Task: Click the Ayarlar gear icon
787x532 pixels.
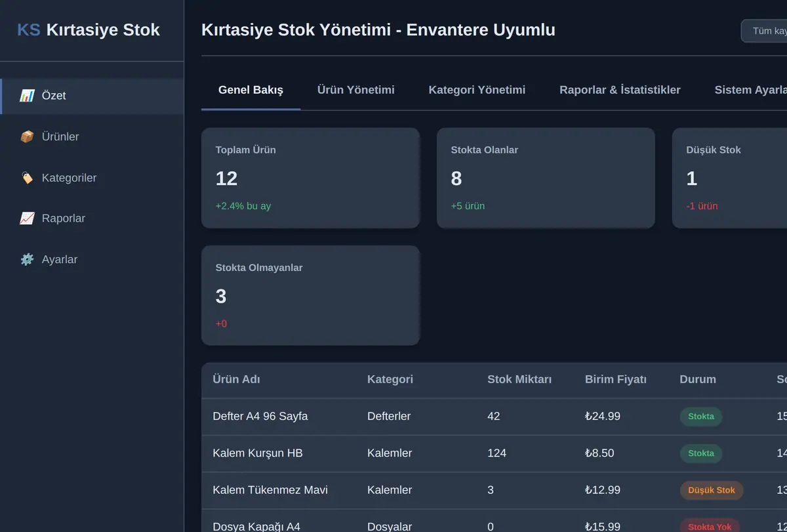Action: click(27, 260)
